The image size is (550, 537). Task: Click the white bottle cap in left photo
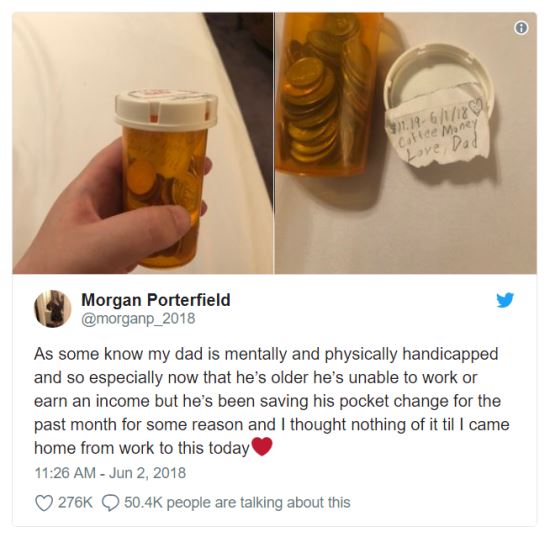pyautogui.click(x=166, y=109)
